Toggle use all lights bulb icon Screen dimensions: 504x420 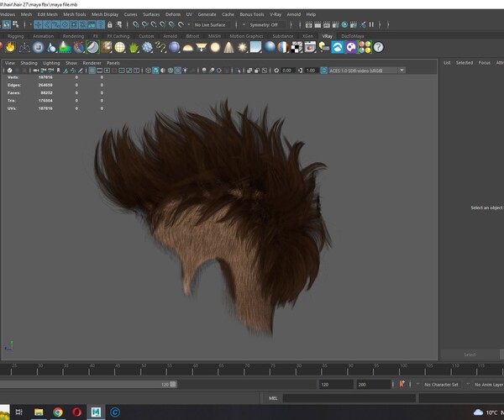tap(185, 71)
